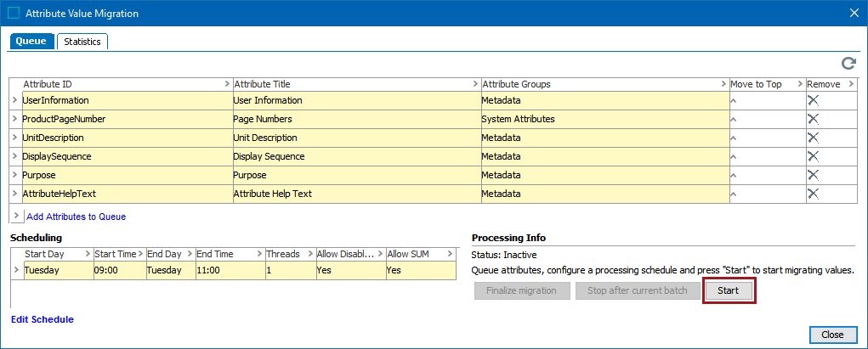Click the refresh icon above the queue table
The height and width of the screenshot is (349, 868).
[848, 64]
